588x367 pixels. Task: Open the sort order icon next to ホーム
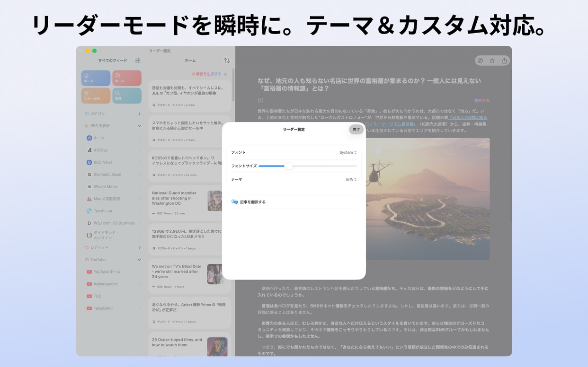[227, 60]
